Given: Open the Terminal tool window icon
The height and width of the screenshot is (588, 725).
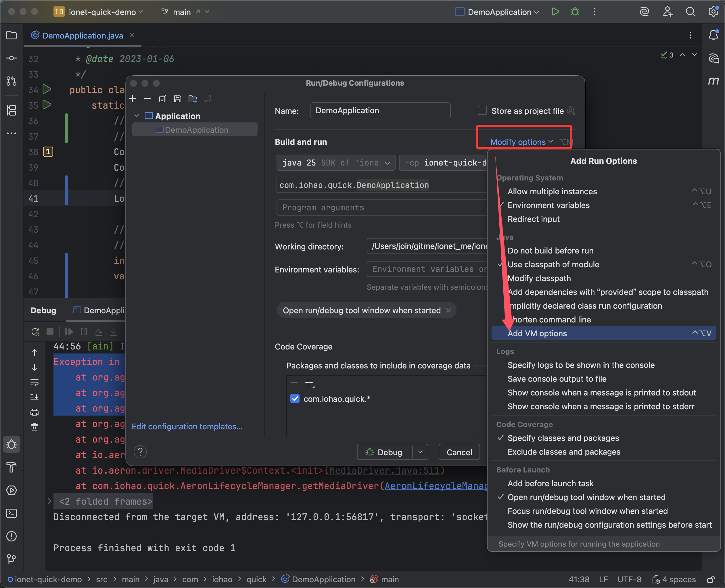Looking at the screenshot, I should 11,513.
